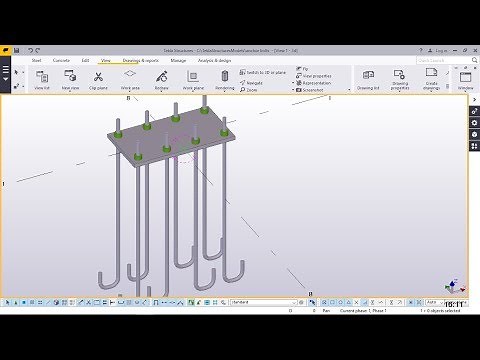This screenshot has width=480, height=360.
Task: Open the fourth side pane icon
Action: [474, 146]
